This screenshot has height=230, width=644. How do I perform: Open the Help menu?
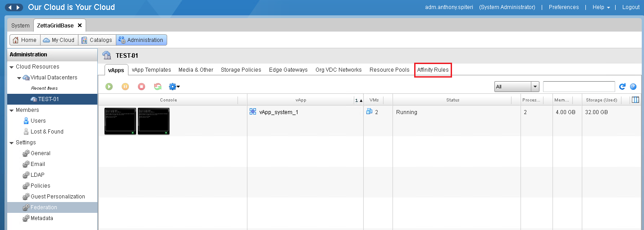click(x=601, y=7)
